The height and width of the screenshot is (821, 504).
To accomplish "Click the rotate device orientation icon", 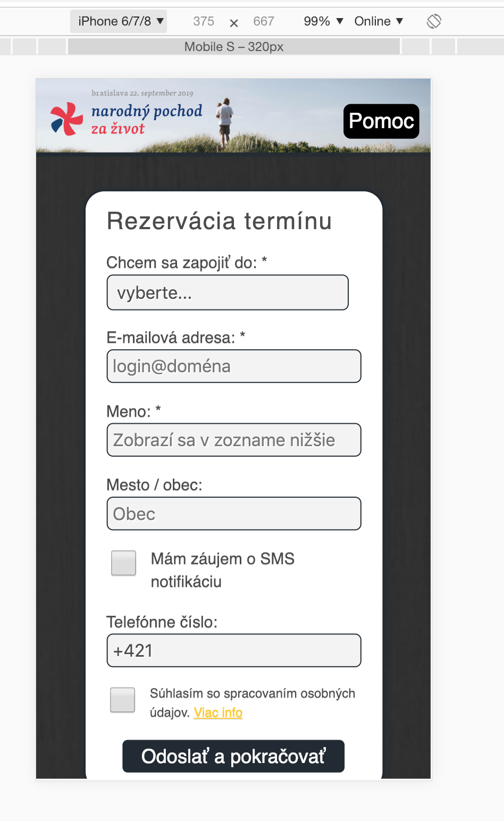I will click(434, 21).
